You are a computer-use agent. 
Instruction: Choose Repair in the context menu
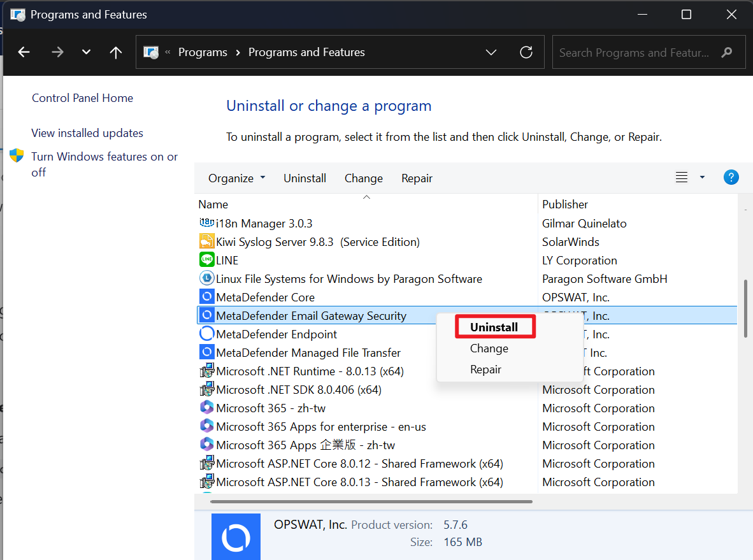(x=485, y=370)
